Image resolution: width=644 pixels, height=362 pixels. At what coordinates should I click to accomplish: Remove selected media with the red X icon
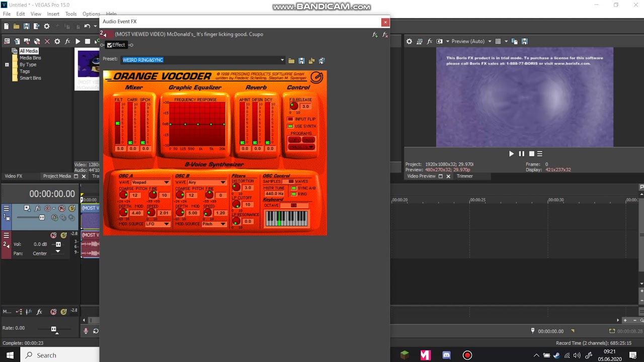47,41
